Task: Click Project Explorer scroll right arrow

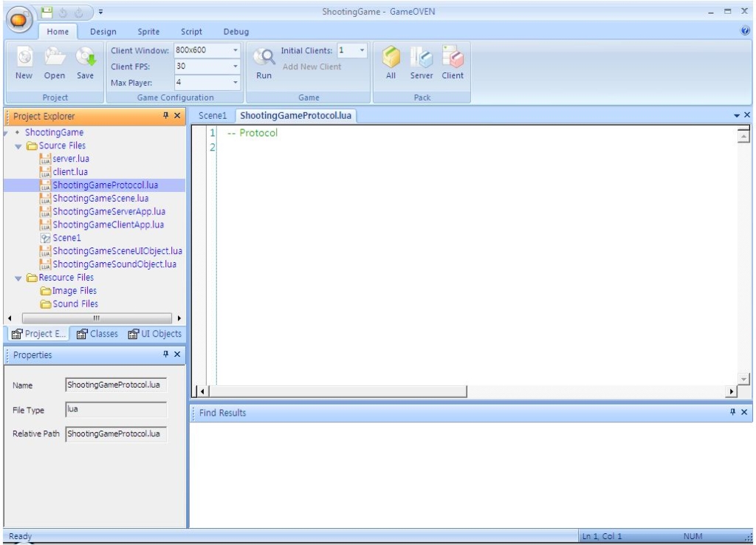Action: (179, 318)
